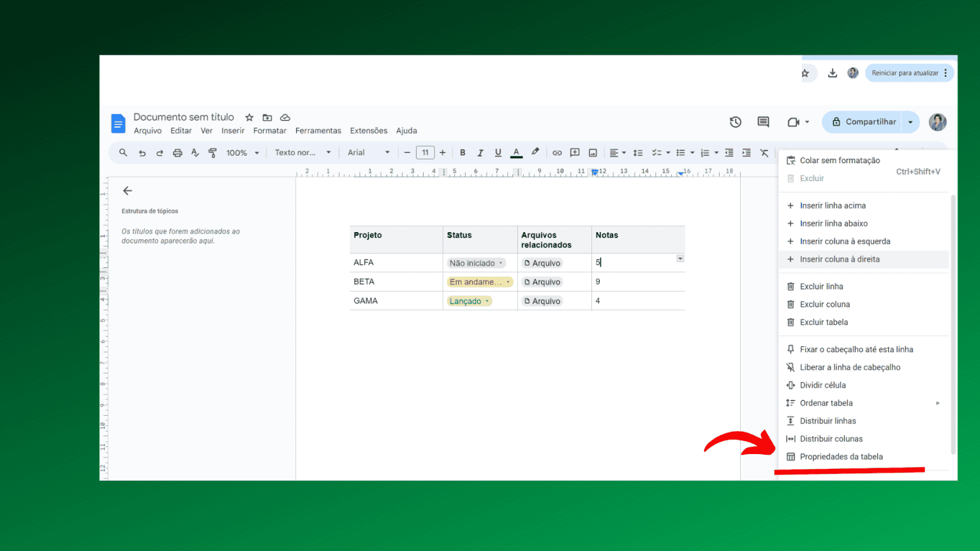This screenshot has width=980, height=551.
Task: Toggle underline formatting
Action: click(498, 152)
